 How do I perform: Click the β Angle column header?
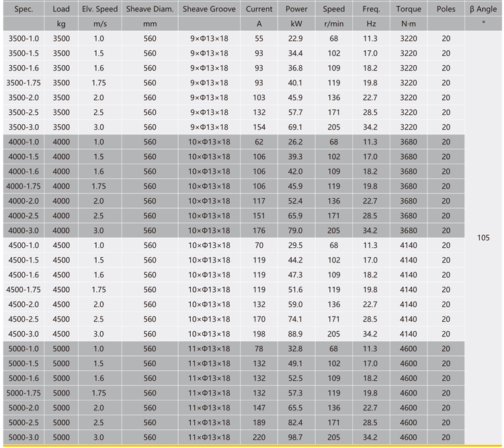[x=482, y=9]
